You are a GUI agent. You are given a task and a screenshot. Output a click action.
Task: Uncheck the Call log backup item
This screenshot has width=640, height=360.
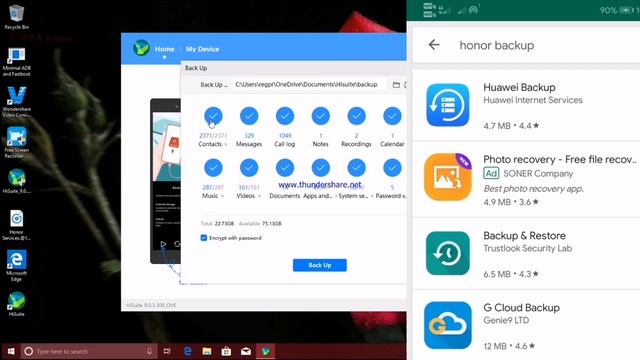[x=285, y=116]
